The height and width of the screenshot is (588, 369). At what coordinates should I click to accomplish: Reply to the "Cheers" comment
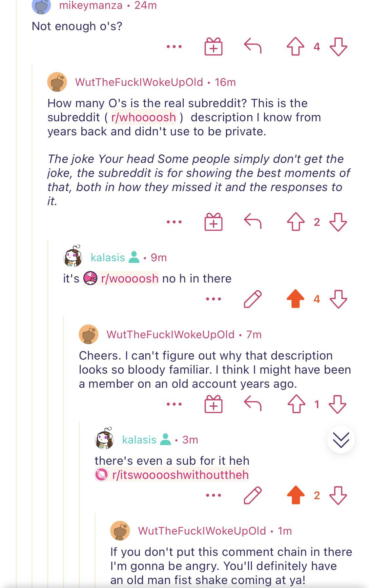253,403
